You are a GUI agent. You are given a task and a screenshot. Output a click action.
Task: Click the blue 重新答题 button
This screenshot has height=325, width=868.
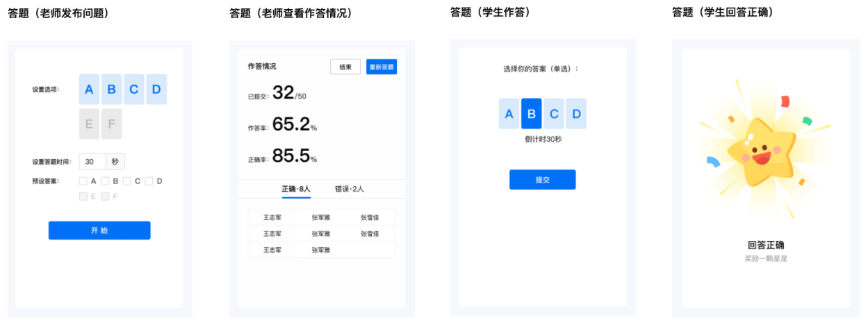point(382,67)
